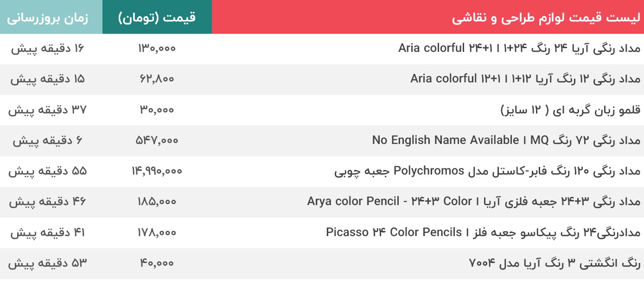644x281 pixels.
Task: Open the Aria colorful 24+1 pencil product link
Action: click(519, 48)
